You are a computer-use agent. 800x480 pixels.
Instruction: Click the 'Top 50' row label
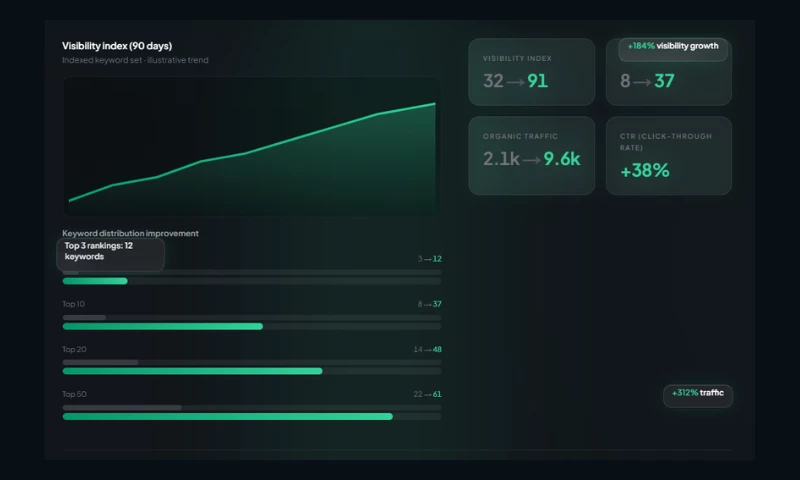tap(74, 394)
